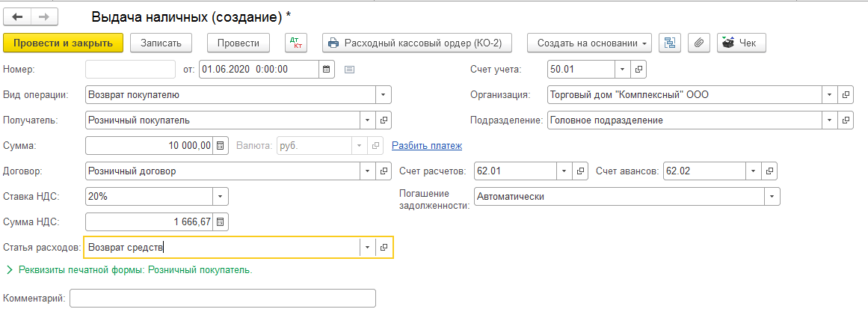Expand the Вид операции dropdown

(x=383, y=95)
